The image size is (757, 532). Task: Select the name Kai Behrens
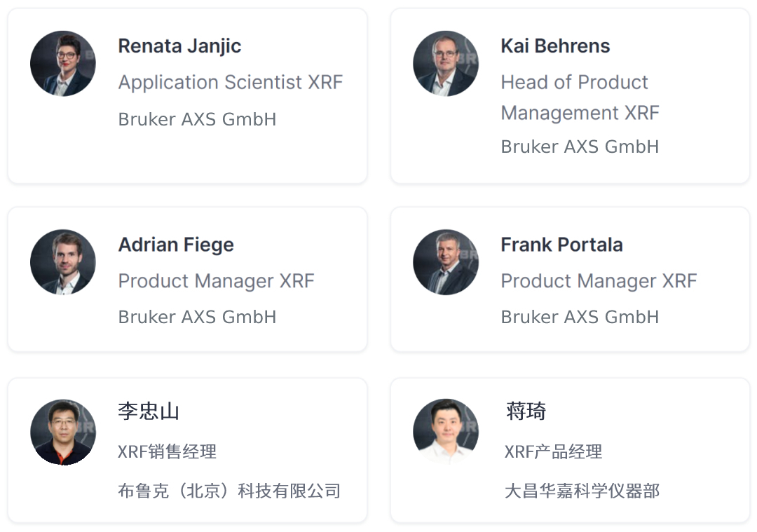pos(555,46)
